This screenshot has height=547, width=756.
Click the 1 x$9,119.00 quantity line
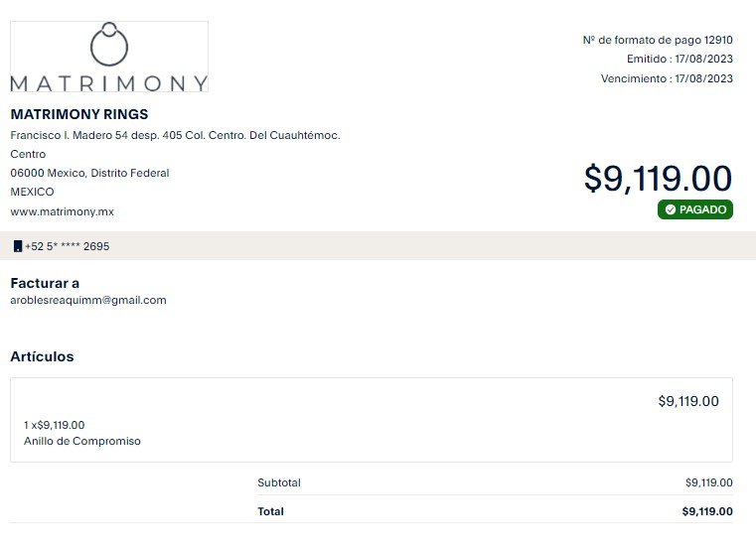[x=54, y=425]
